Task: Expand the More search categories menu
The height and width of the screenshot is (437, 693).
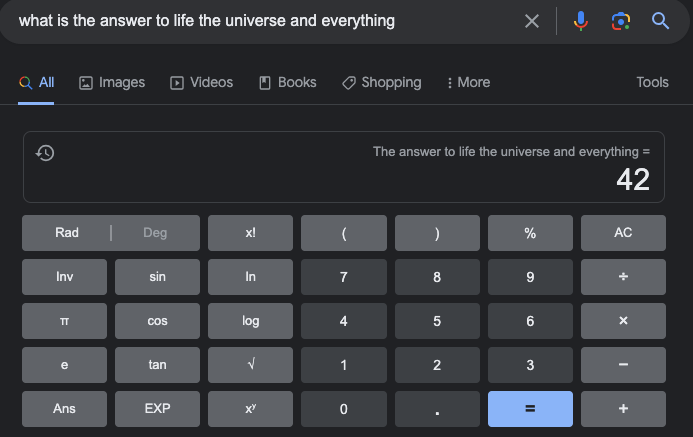Action: coord(468,83)
